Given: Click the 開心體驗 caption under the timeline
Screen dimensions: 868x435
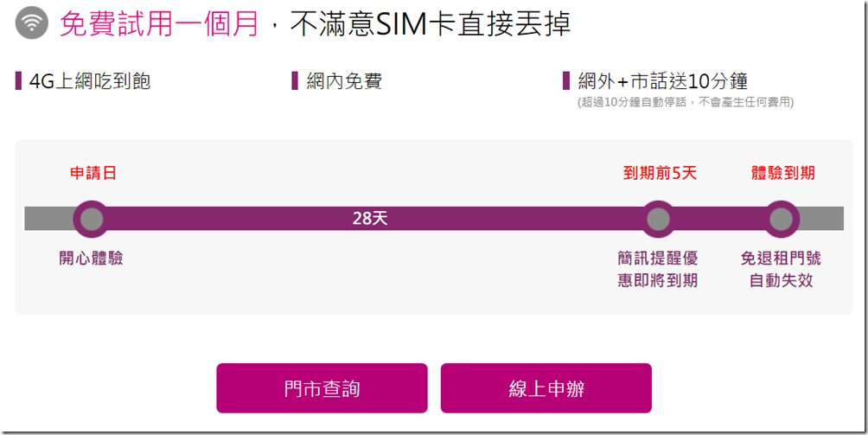Looking at the screenshot, I should [x=91, y=258].
